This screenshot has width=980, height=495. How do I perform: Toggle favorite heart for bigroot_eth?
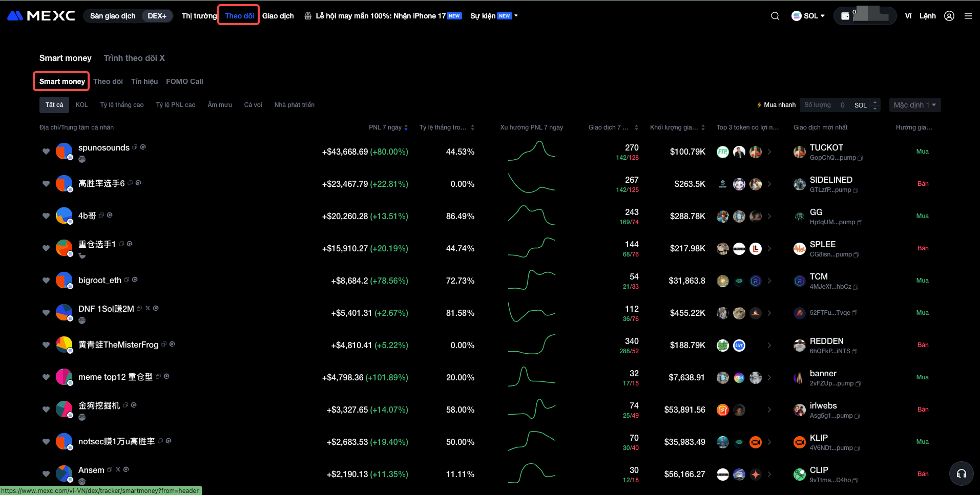(x=46, y=281)
